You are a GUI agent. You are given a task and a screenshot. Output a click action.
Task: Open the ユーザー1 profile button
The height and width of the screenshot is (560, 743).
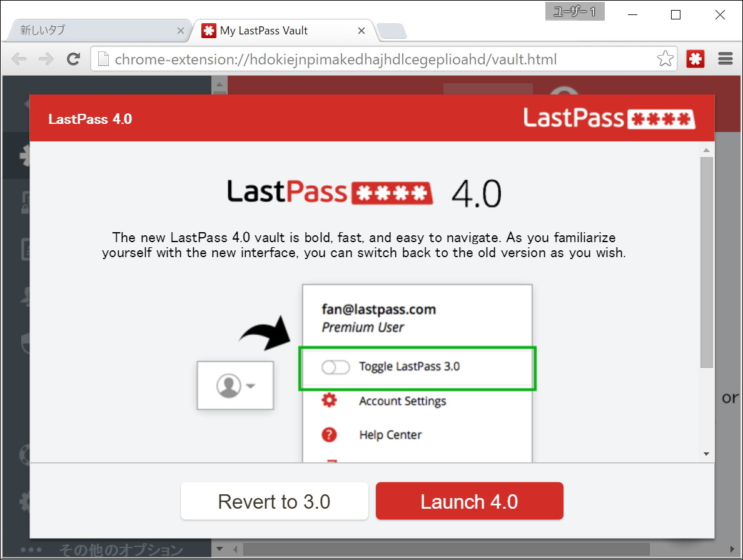pyautogui.click(x=574, y=11)
